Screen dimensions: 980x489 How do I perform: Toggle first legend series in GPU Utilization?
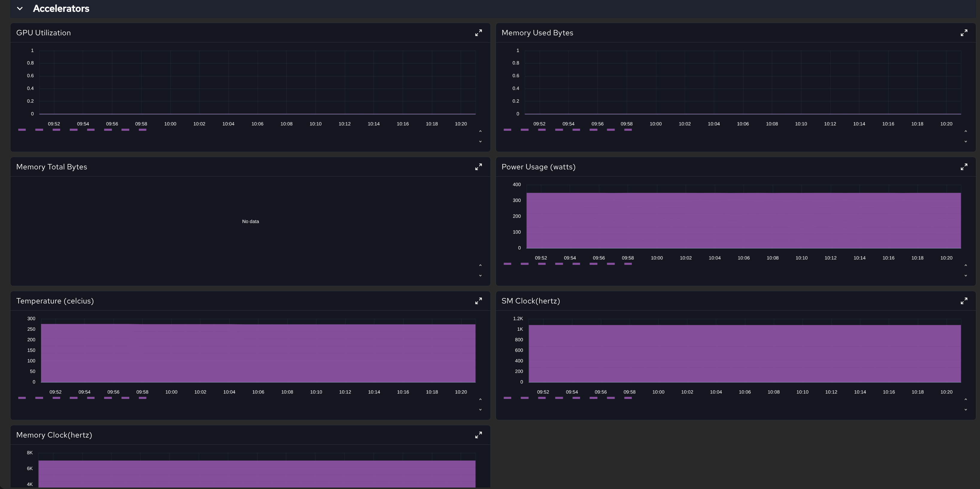[22, 130]
